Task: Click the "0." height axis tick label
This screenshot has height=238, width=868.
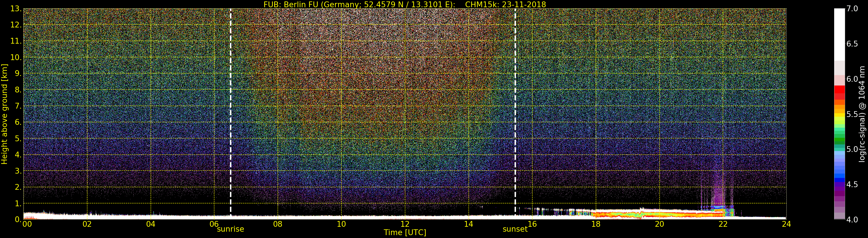Action: pos(18,220)
